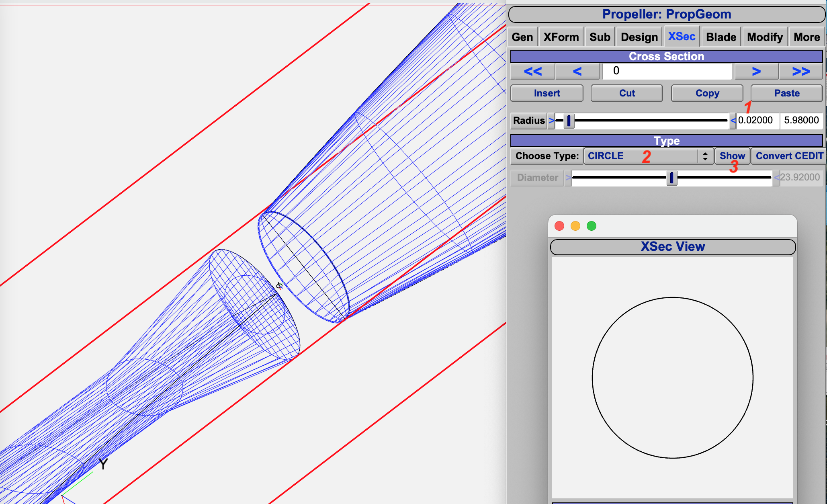This screenshot has width=827, height=504.
Task: Maximize XSec View with green button
Action: 591,226
